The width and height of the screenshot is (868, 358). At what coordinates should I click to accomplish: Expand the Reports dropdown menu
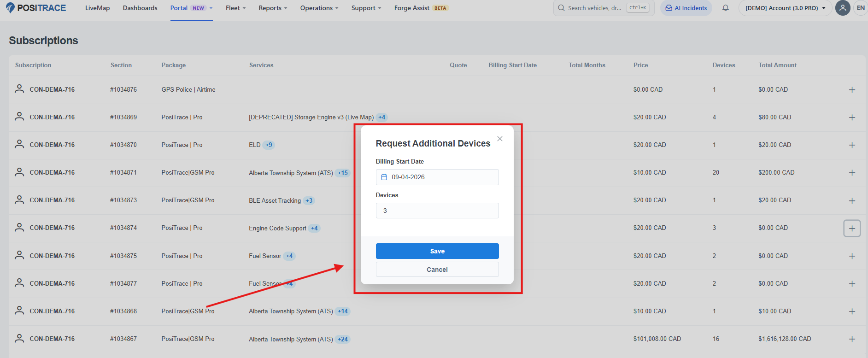tap(273, 8)
